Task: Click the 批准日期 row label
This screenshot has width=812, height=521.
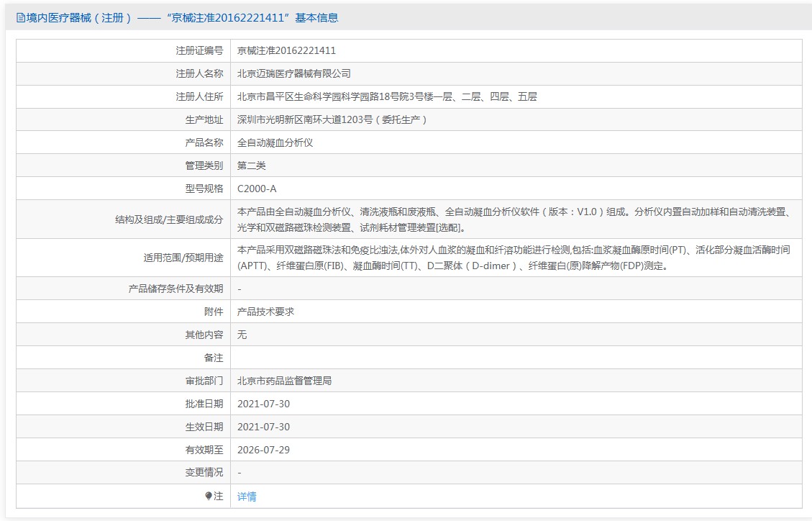Action: pyautogui.click(x=204, y=404)
